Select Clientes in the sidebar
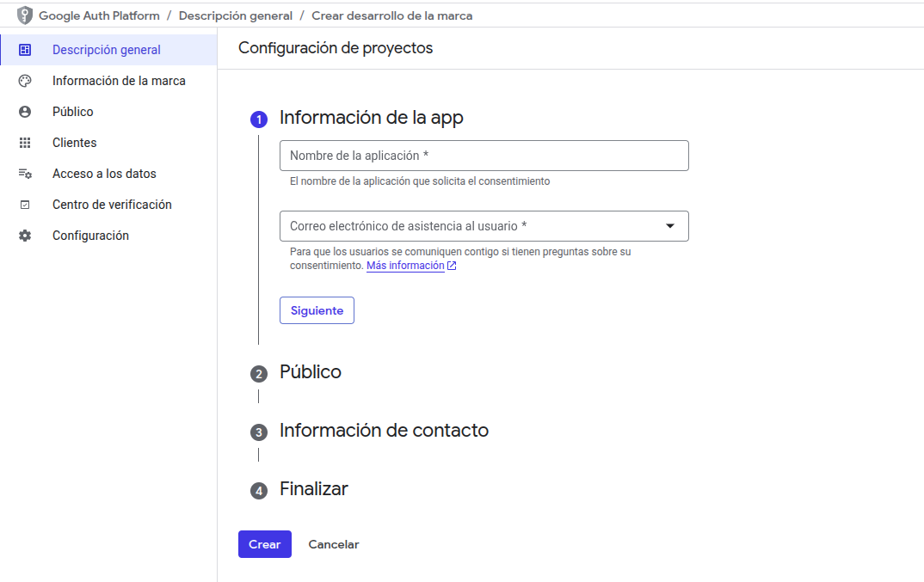 click(109, 143)
